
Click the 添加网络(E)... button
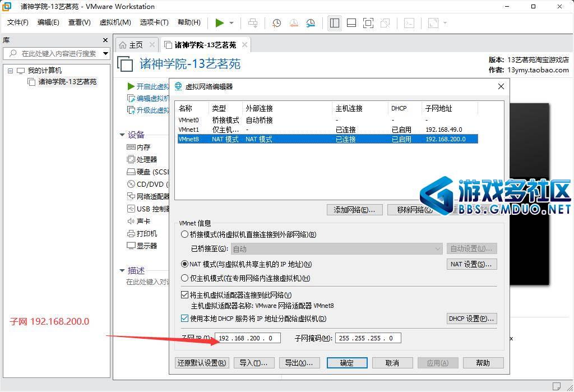354,210
